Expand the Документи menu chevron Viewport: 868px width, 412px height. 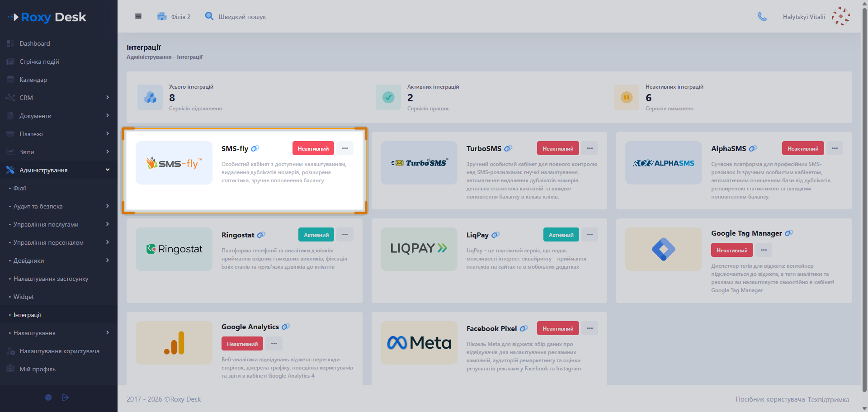tap(108, 115)
